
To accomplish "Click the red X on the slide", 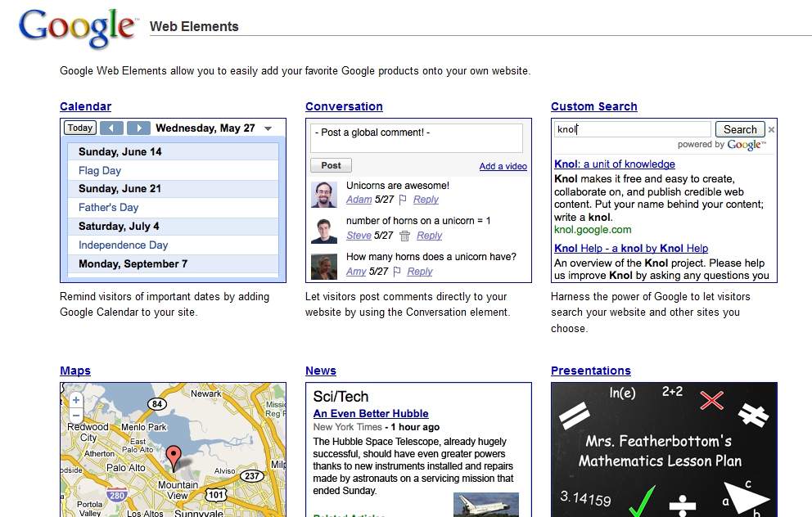I will pyautogui.click(x=711, y=400).
